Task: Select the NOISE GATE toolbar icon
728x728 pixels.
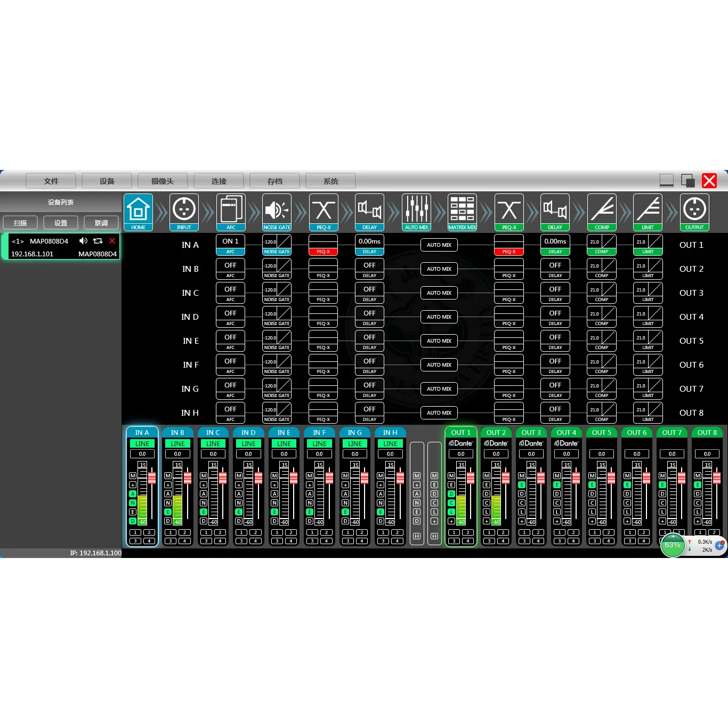Action: click(277, 212)
